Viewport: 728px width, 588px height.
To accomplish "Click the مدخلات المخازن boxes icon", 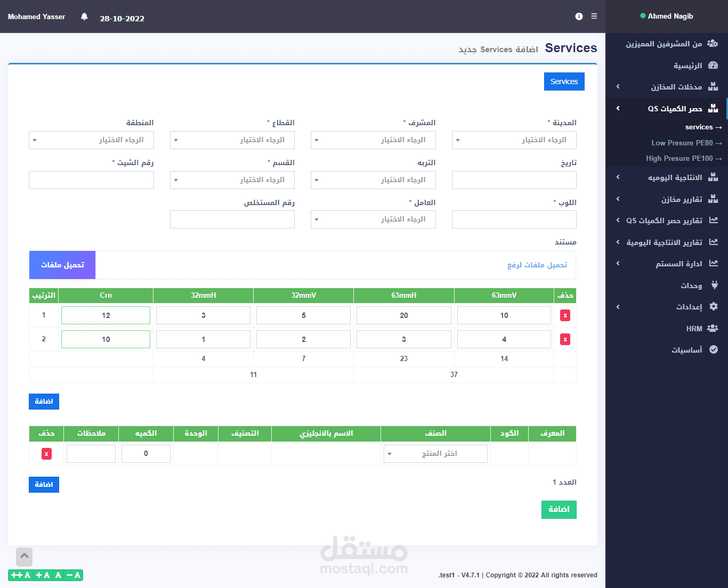I will coord(713,87).
